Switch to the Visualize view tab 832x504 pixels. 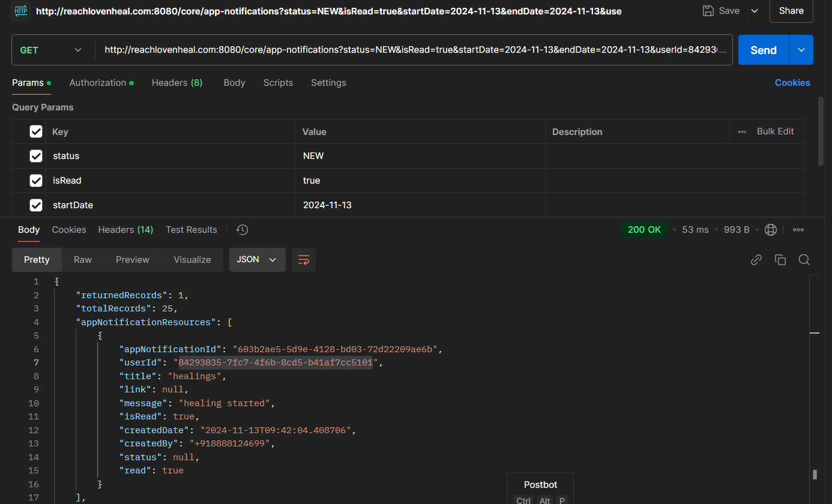(x=192, y=260)
